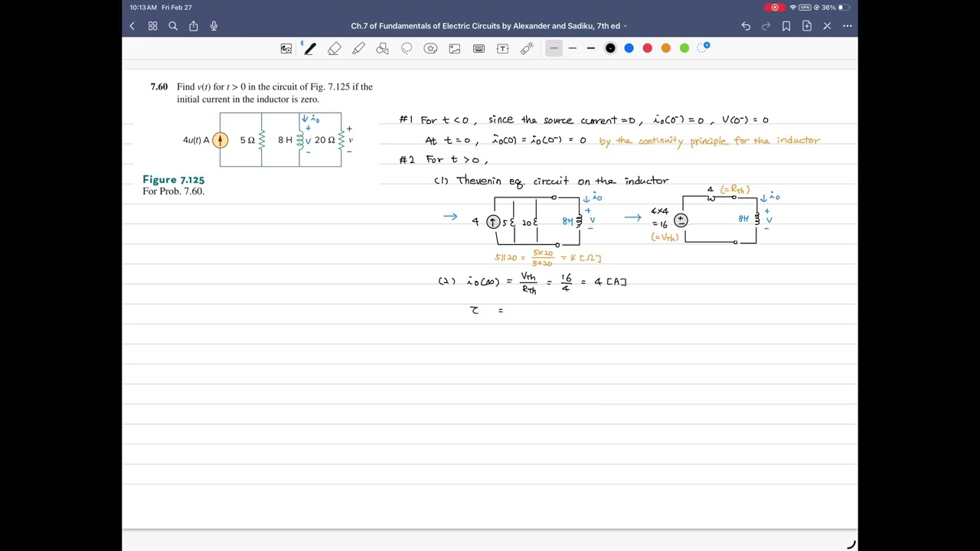Tap the time 10:13 AM in status bar

click(143, 8)
